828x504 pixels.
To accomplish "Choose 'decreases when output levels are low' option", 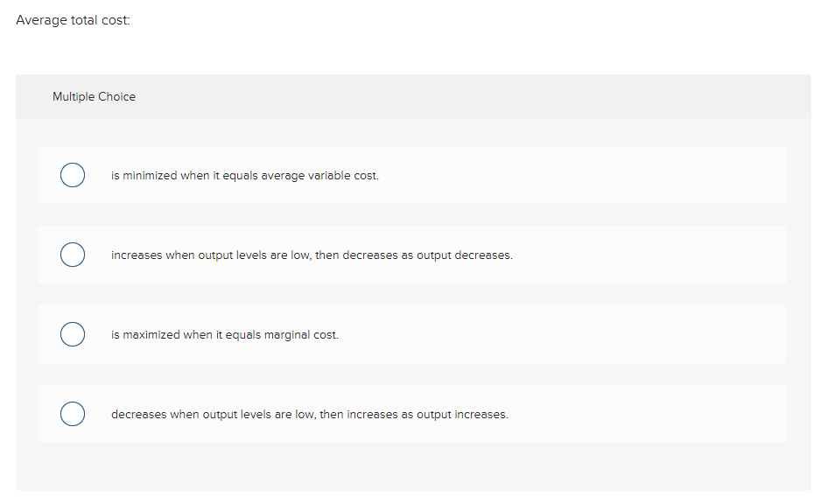I will 73,414.
